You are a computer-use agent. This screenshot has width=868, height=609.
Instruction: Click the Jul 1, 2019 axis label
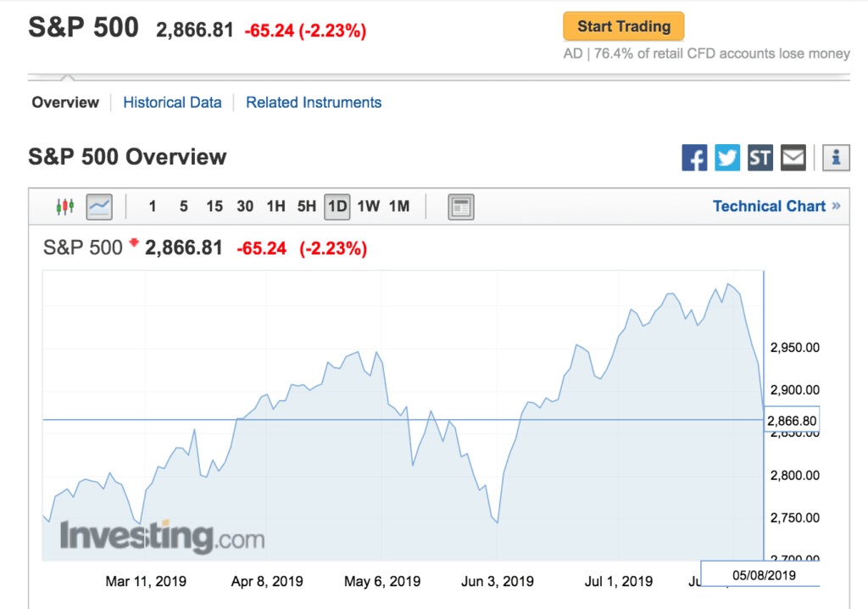point(618,581)
